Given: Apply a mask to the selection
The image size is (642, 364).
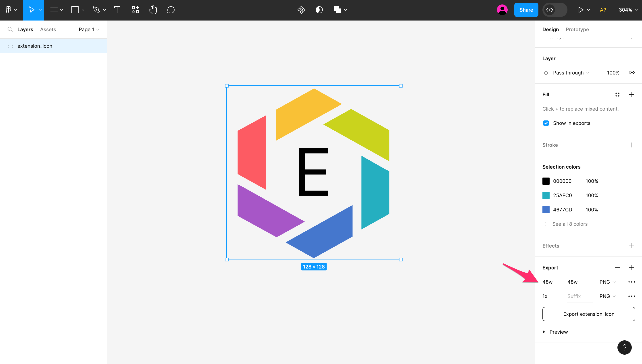Looking at the screenshot, I should 319,10.
